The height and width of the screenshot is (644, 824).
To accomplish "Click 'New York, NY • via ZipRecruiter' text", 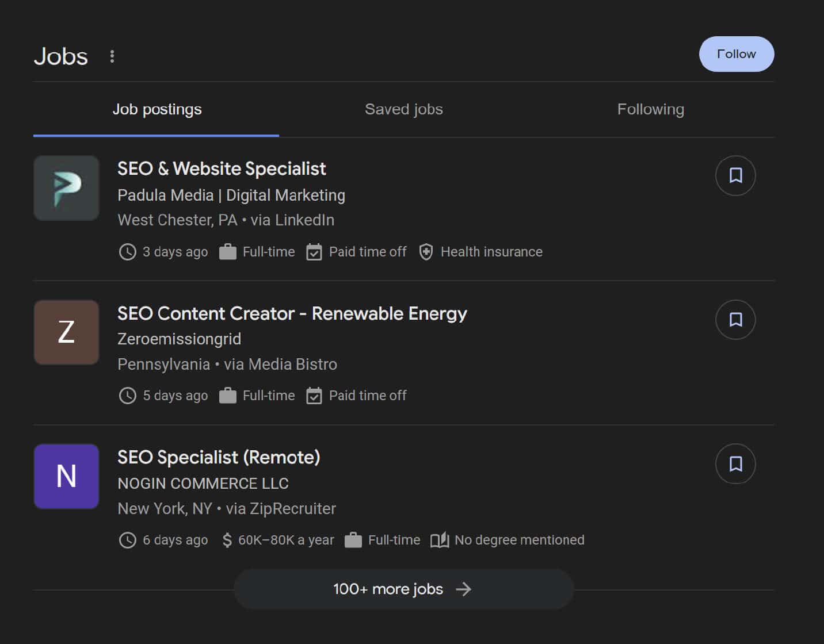I will coord(227,509).
